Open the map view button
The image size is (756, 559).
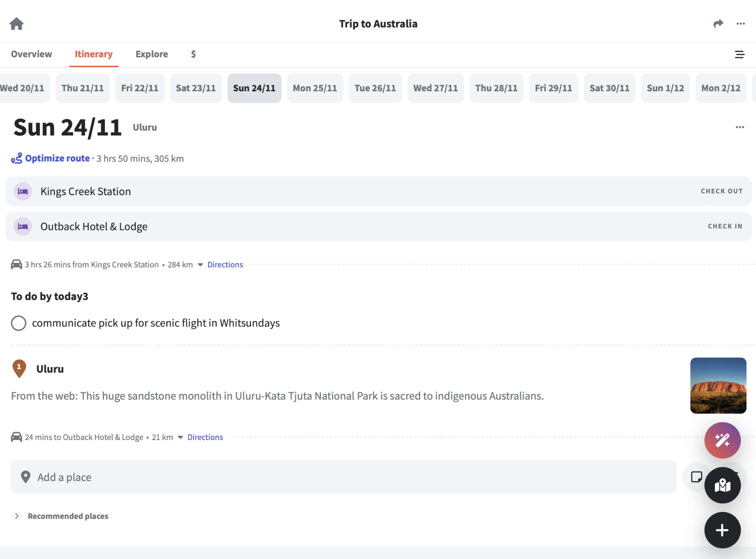point(722,486)
